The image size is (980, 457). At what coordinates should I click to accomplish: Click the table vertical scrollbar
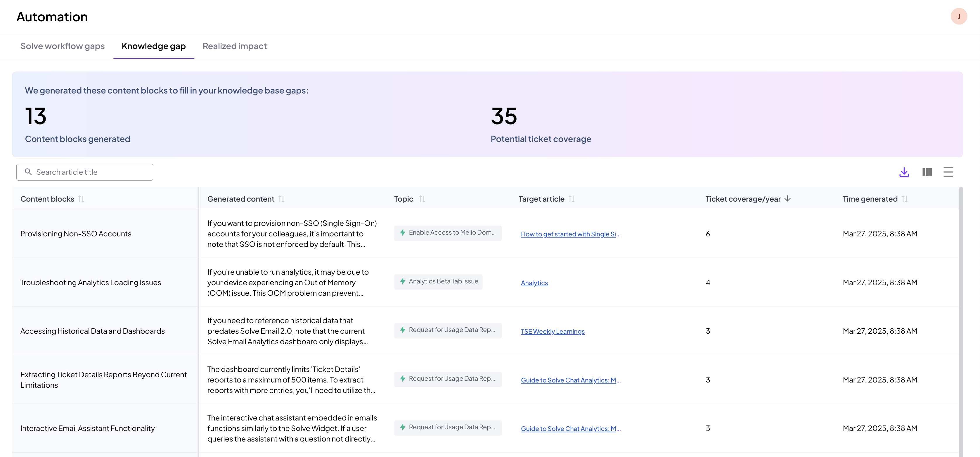point(961,321)
